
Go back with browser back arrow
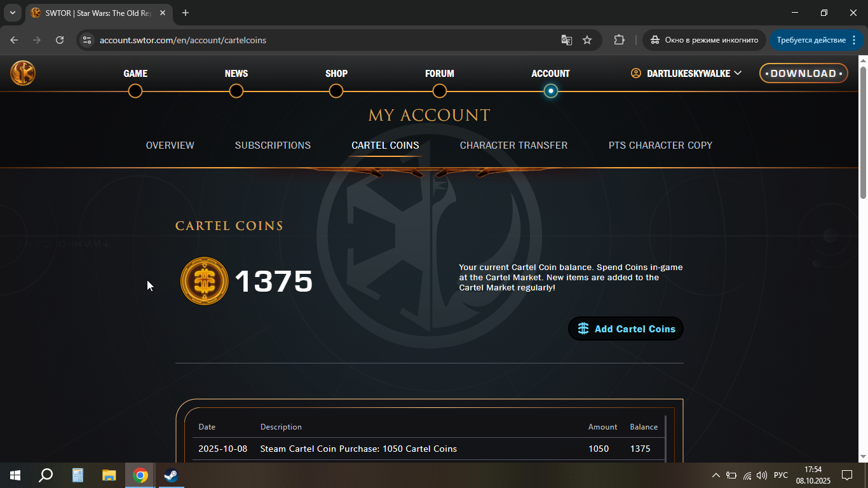14,40
